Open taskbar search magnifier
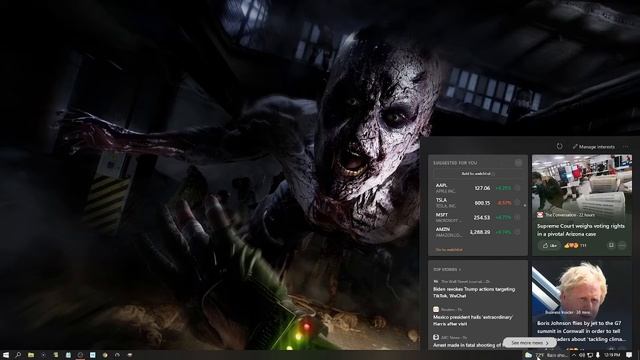Screen dimensions: 640x360 click(18, 355)
